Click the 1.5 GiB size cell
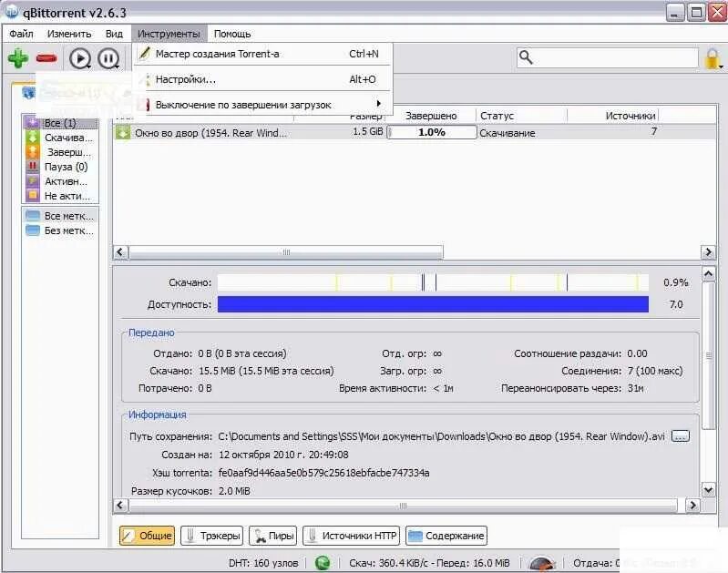Image resolution: width=728 pixels, height=573 pixels. (x=368, y=132)
